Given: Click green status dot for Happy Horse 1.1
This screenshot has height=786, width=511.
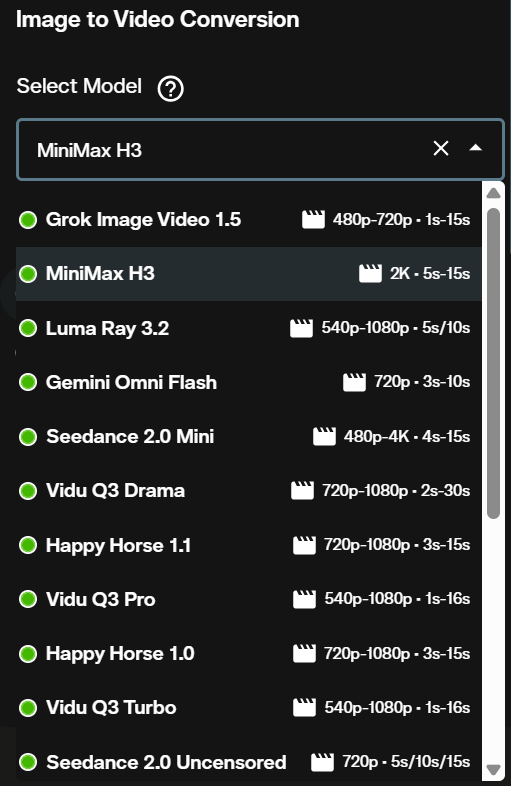Looking at the screenshot, I should coord(28,545).
